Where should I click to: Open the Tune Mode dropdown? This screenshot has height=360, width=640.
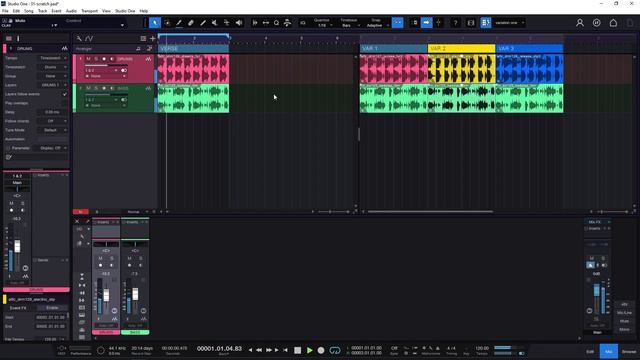click(x=52, y=130)
